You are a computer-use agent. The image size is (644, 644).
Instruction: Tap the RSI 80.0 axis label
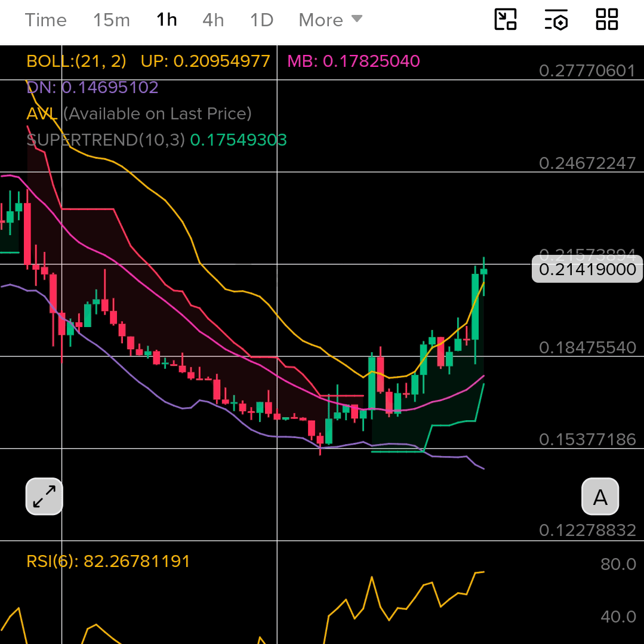(x=618, y=564)
